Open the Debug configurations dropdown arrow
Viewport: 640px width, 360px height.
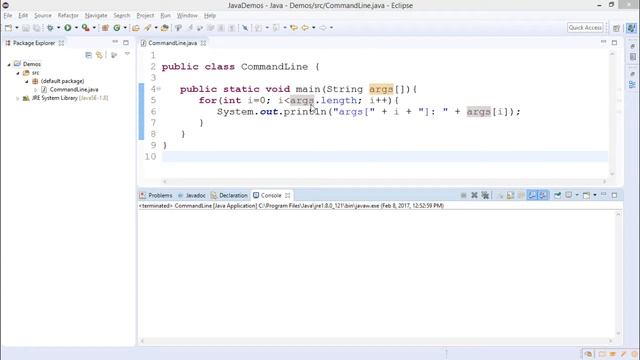point(58,28)
